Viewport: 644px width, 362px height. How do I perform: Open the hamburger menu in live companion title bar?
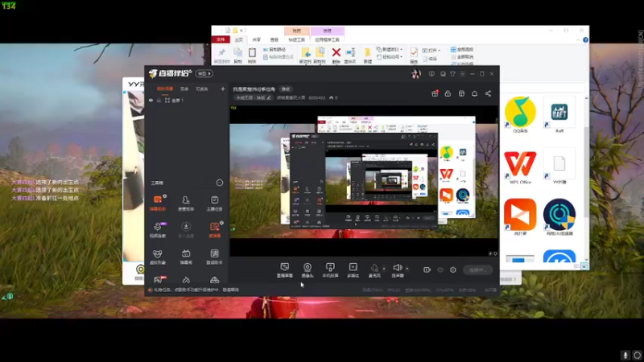click(462, 74)
